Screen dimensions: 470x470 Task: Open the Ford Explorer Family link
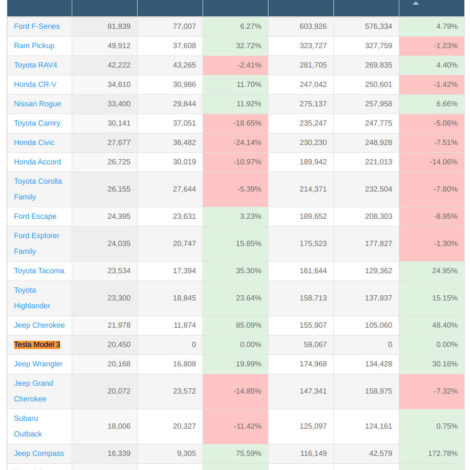[x=36, y=243]
